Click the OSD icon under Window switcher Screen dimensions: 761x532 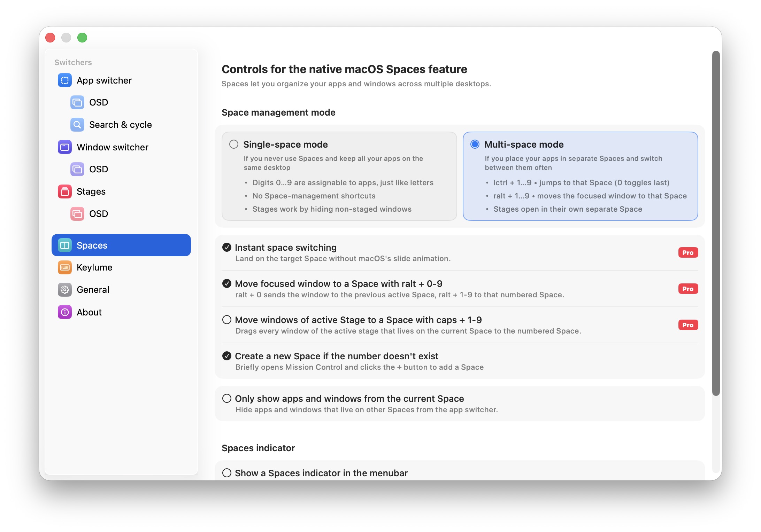tap(77, 169)
